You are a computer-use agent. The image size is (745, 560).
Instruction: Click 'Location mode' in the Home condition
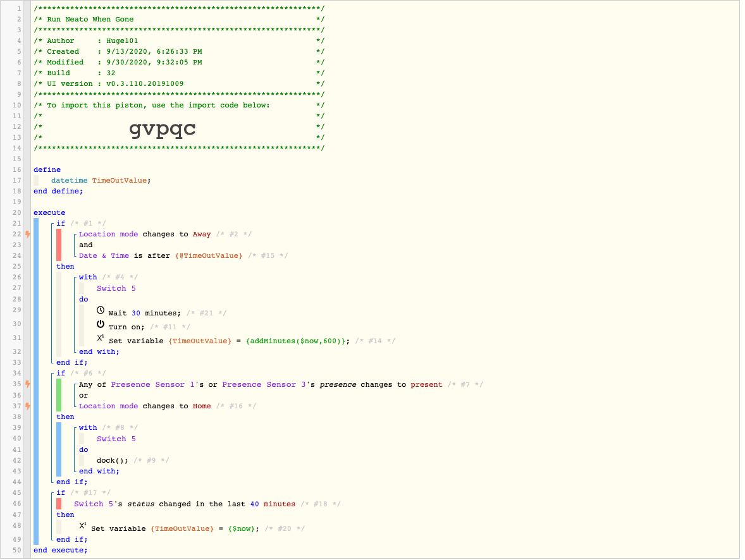pos(108,406)
